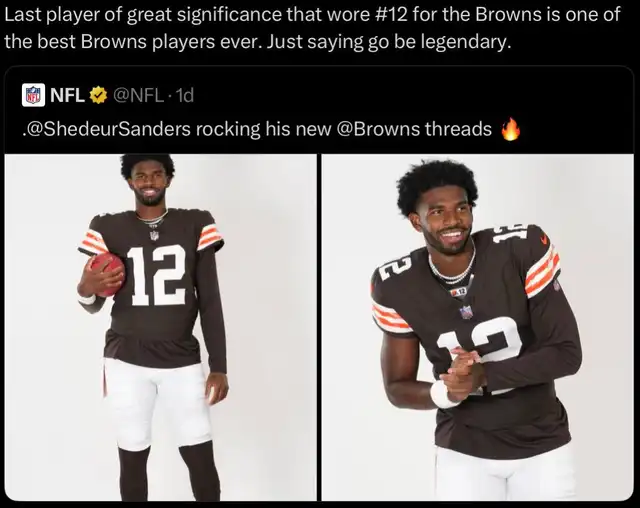Image resolution: width=640 pixels, height=508 pixels.
Task: Open the @NFL handle
Action: (137, 95)
